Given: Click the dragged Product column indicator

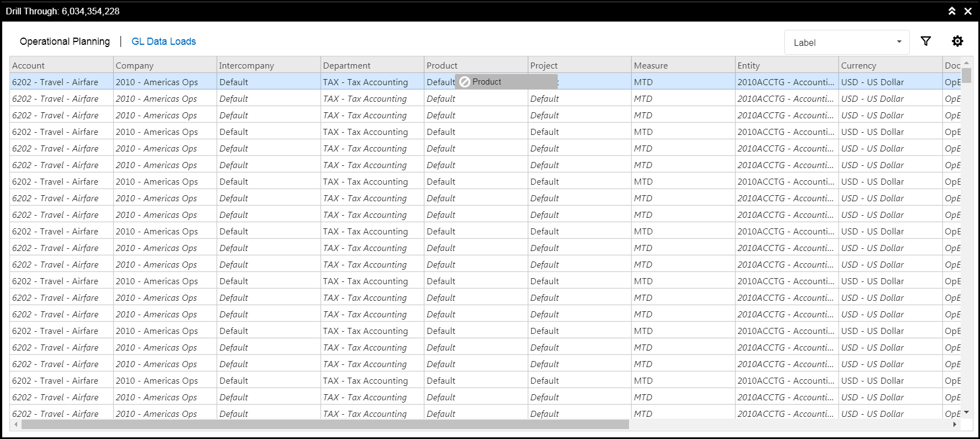Looking at the screenshot, I should coord(506,82).
